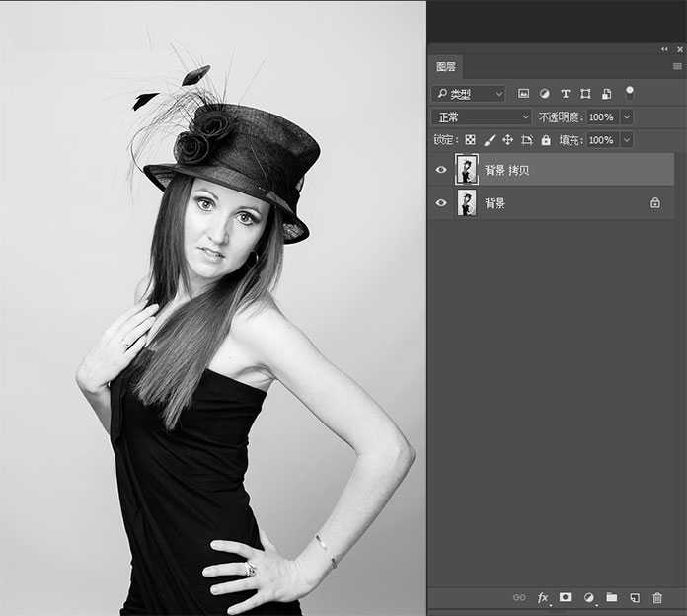687x616 pixels.
Task: Click the add layer style fx icon
Action: 543,597
